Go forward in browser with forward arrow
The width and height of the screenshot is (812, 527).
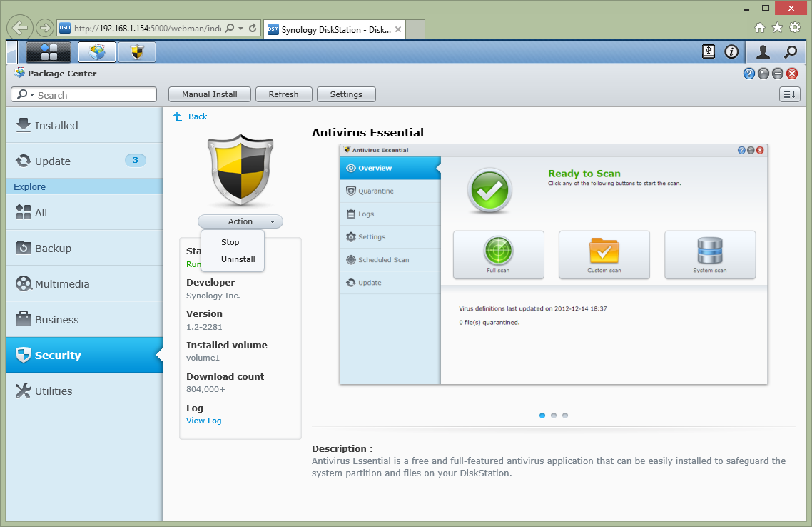44,27
